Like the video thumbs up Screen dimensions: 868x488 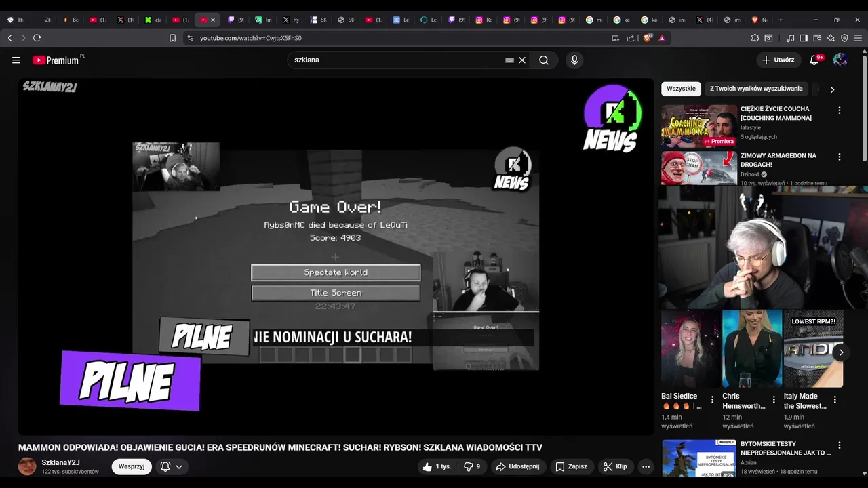[437, 466]
